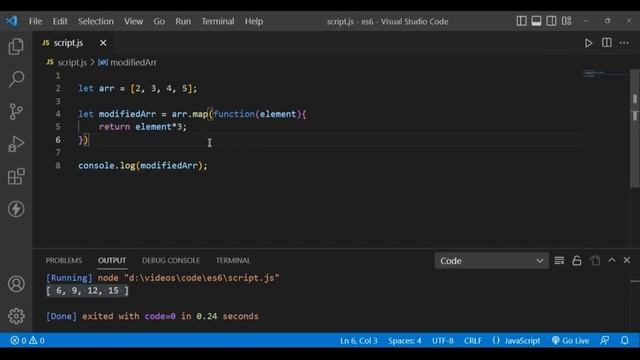
Task: Open the File menu
Action: tap(36, 21)
